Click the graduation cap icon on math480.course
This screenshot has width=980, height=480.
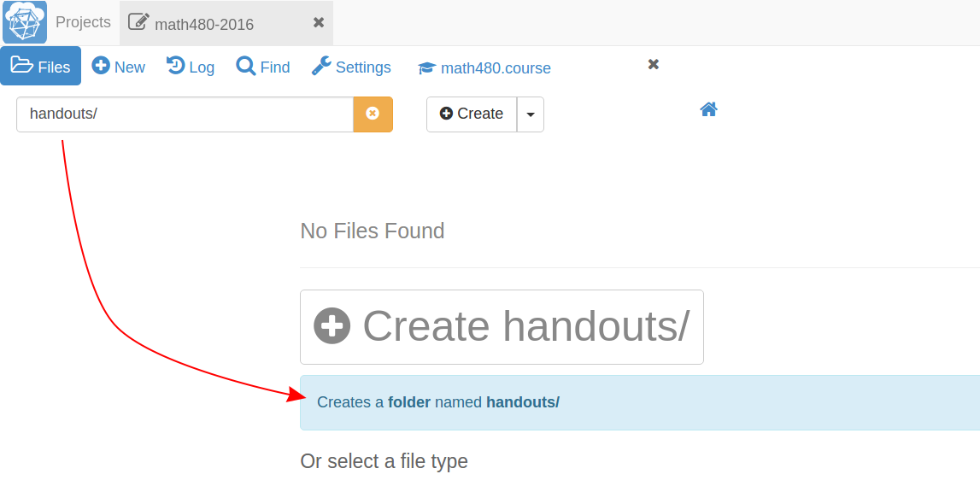pyautogui.click(x=426, y=68)
